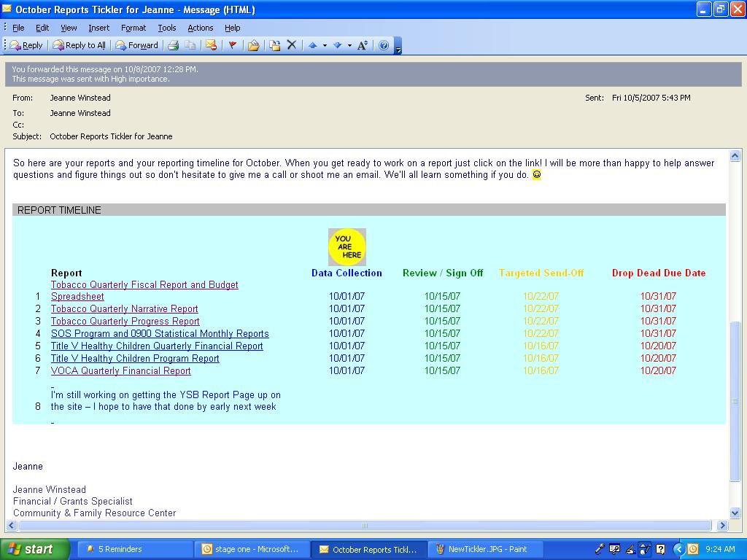
Task: Click the Data Collection column header
Action: [347, 273]
